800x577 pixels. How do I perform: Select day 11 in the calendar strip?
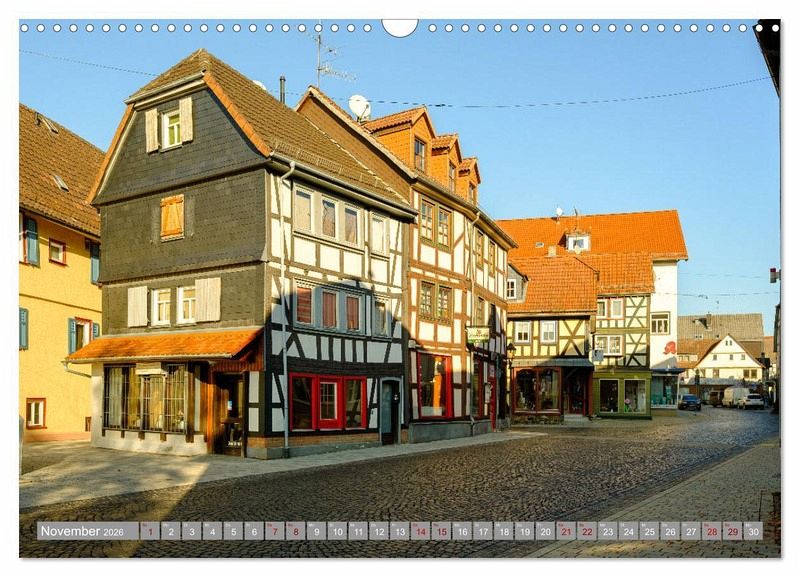coord(358,531)
